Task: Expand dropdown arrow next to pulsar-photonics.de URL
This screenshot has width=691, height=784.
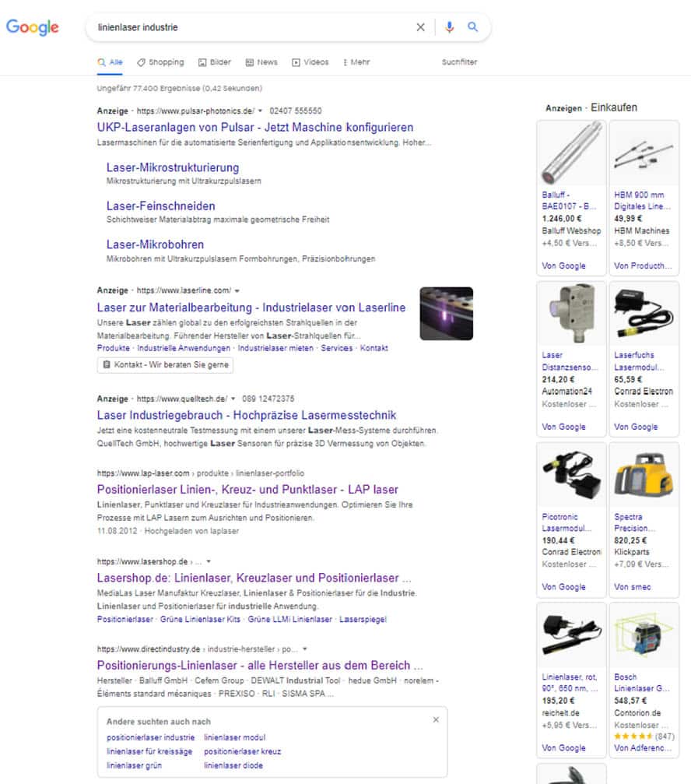Action: click(260, 111)
